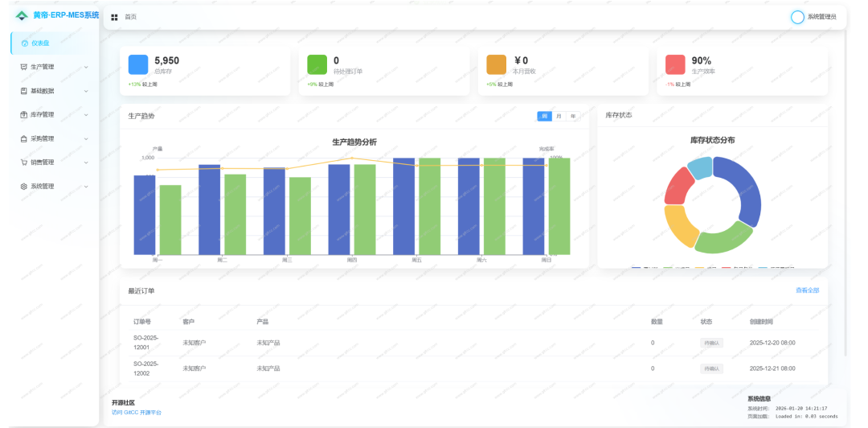Click the 仪表盘 gauge icon
The image size is (868, 428).
[x=25, y=43]
